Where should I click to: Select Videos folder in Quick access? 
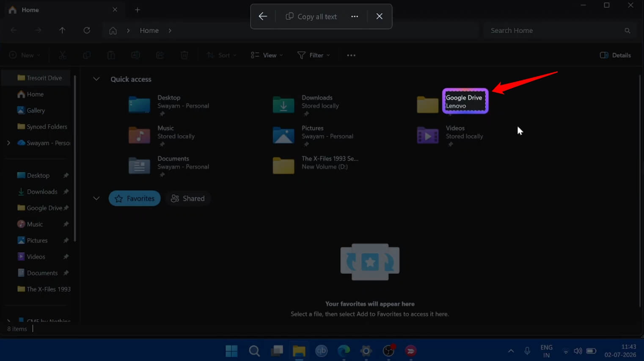[x=450, y=135]
